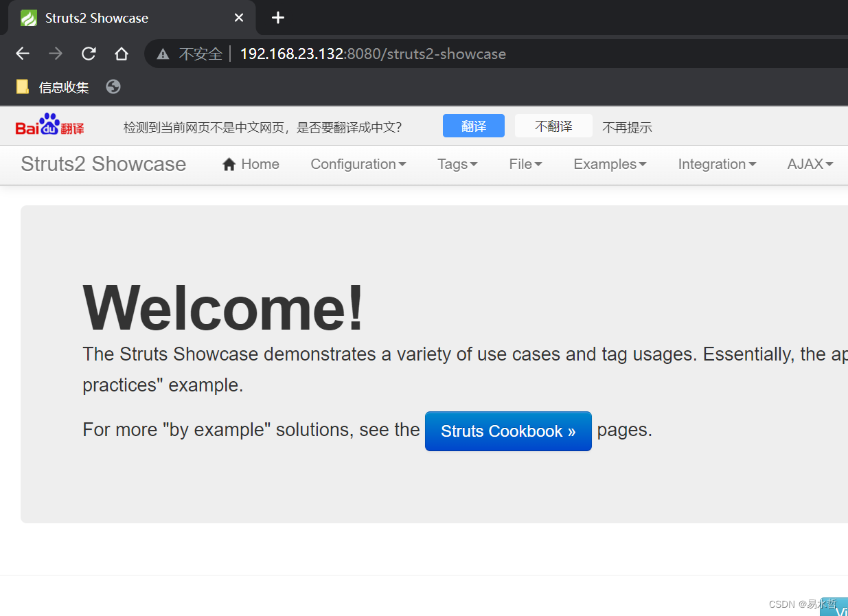
Task: Click the address bar URL
Action: point(373,54)
